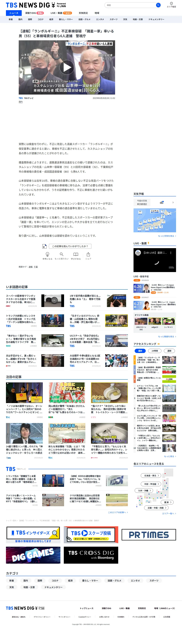Open the 24h LIVE video three-dot menu
The width and height of the screenshot is (182, 644).
click(x=171, y=253)
